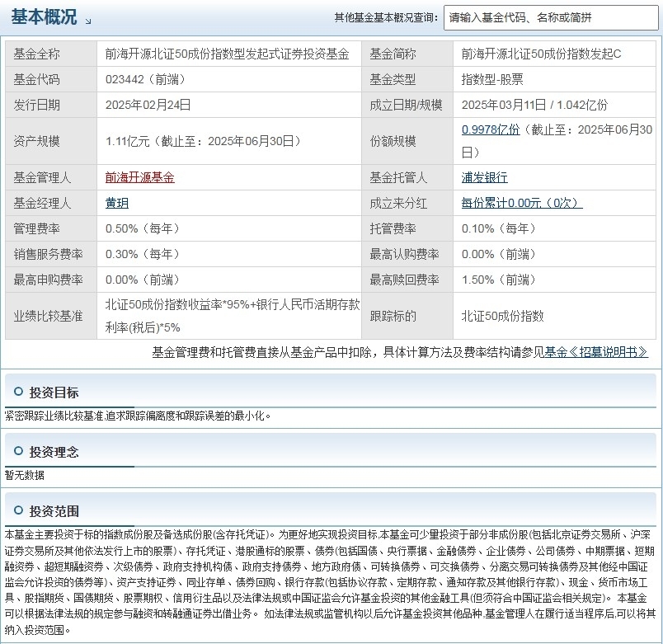Click the 最高认购费率 value 0.00%（前端）
Screen dimensions: 663x644
pyautogui.click(x=499, y=254)
